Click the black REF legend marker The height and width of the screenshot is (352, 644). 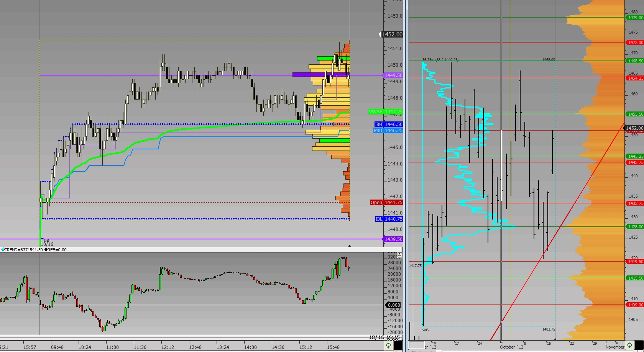pyautogui.click(x=46, y=250)
